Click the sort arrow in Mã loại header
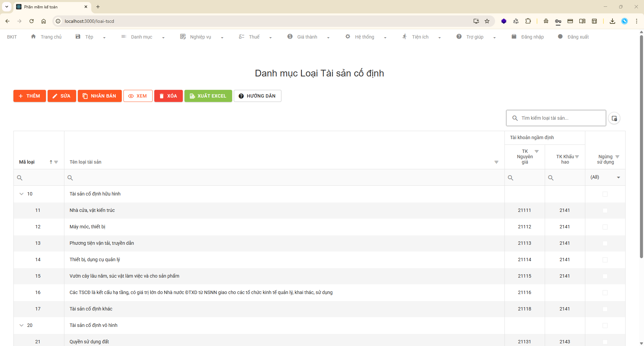 click(51, 162)
